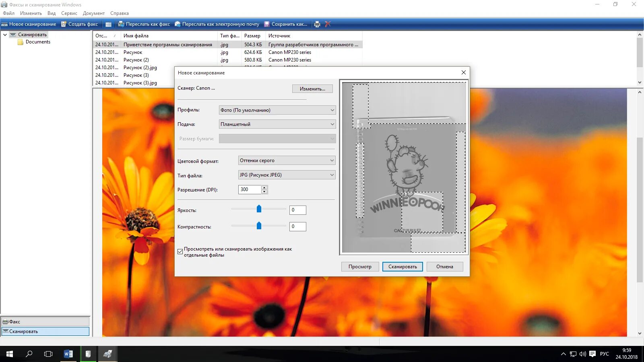Click the scan preview image in the dialog

point(404,167)
